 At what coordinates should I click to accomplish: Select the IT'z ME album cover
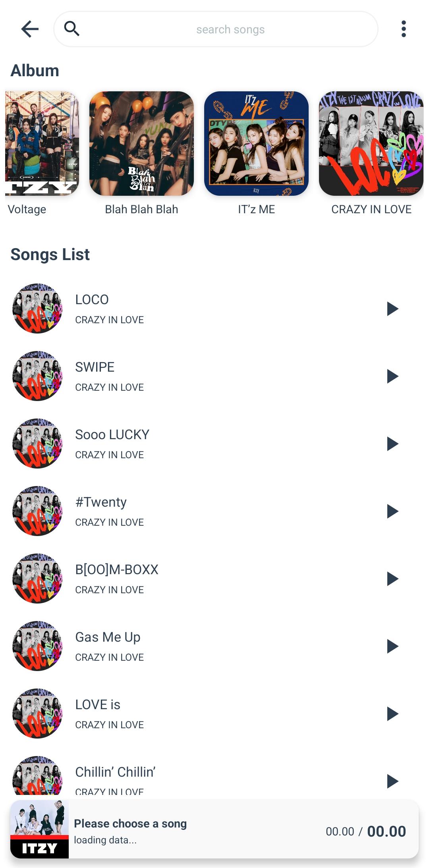coord(256,143)
